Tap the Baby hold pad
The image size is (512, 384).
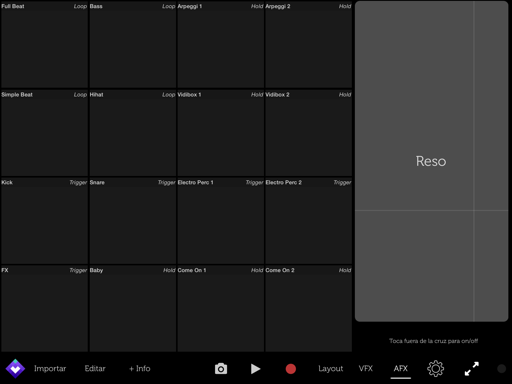(x=133, y=309)
